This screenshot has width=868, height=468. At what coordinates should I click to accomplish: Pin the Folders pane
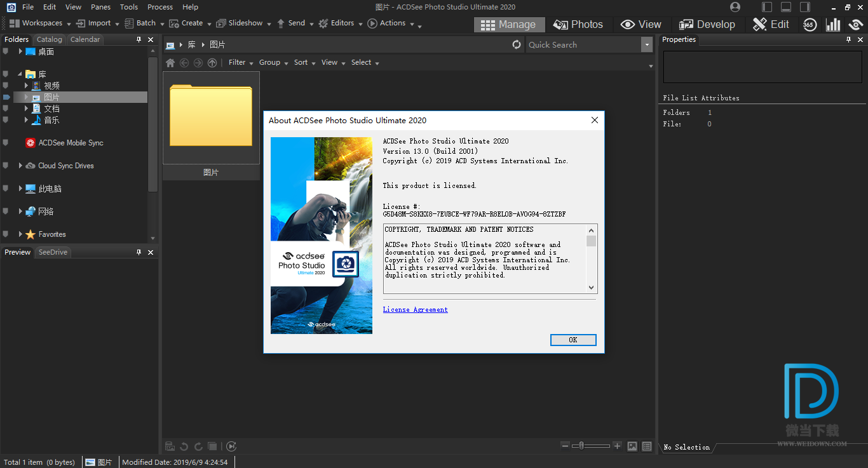[139, 39]
